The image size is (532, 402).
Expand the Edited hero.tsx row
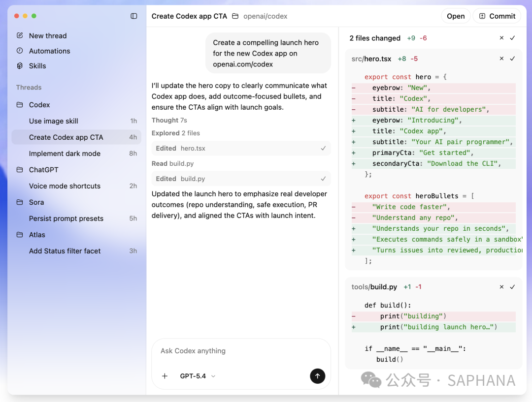click(241, 148)
